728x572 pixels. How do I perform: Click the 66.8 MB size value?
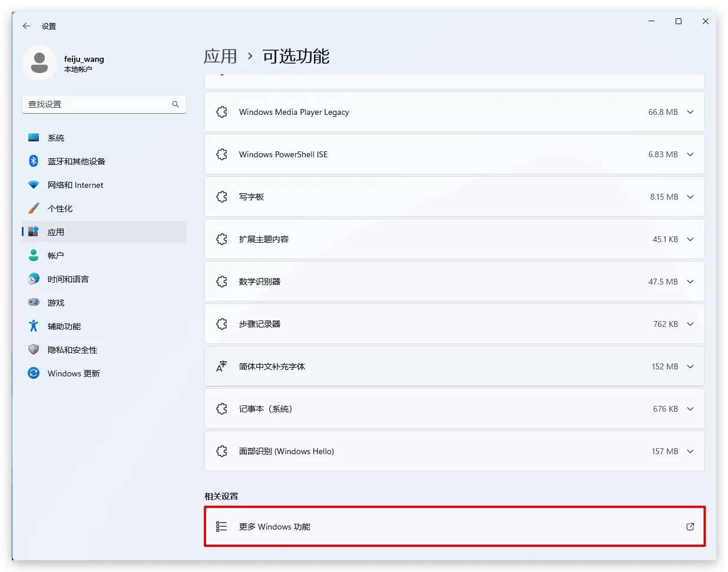tap(663, 112)
